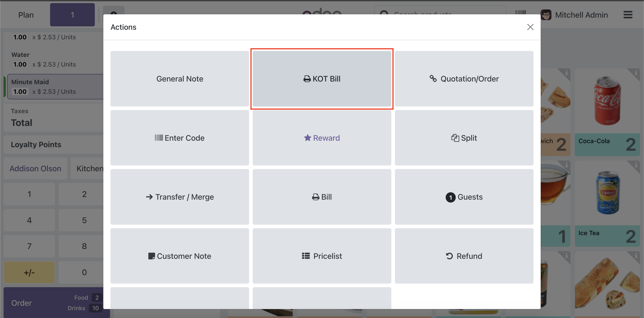Screen dimensions: 644x318
Task: Click the KOT Bill printer button
Action: [x=322, y=79]
